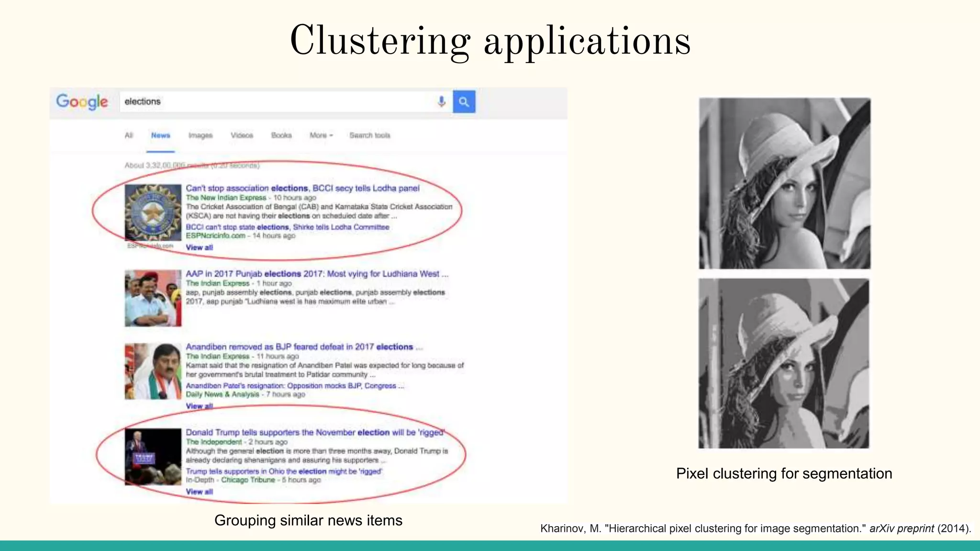The height and width of the screenshot is (551, 980).
Task: Open the Images tab
Action: pos(200,135)
